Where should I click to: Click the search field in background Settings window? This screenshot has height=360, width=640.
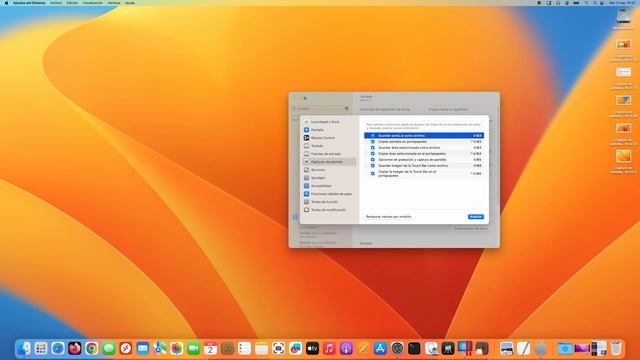[321, 109]
